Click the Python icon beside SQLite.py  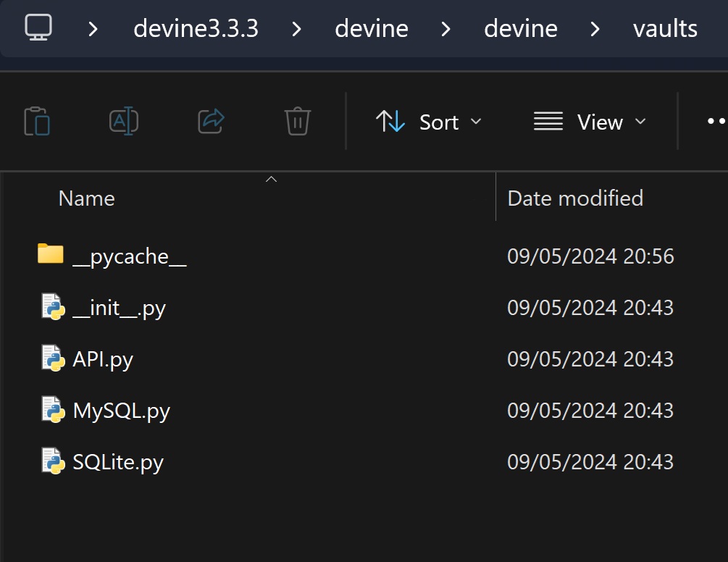click(54, 461)
